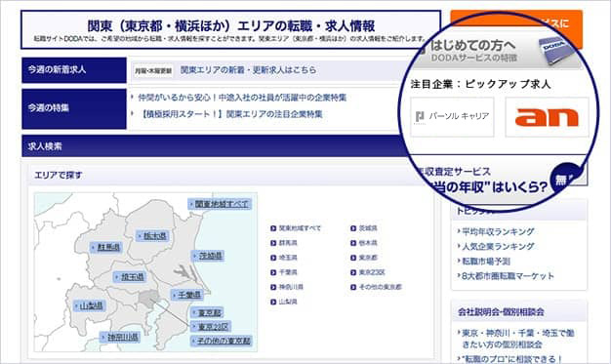
Task: Select 東京23区 label on the map
Action: (x=211, y=327)
